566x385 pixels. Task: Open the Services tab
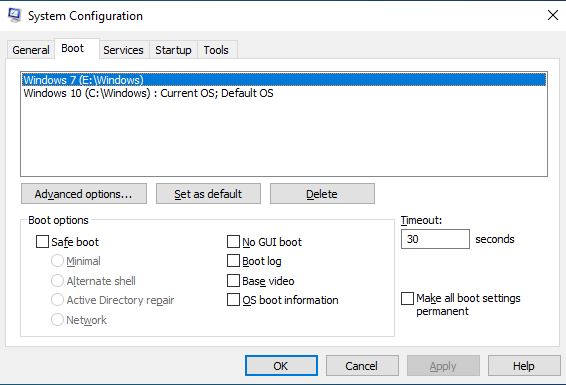(x=123, y=50)
